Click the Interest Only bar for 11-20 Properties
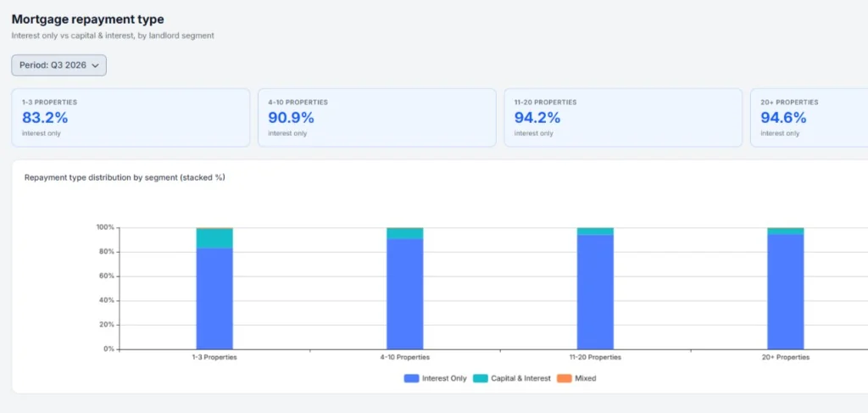This screenshot has height=413, width=868. 595,293
